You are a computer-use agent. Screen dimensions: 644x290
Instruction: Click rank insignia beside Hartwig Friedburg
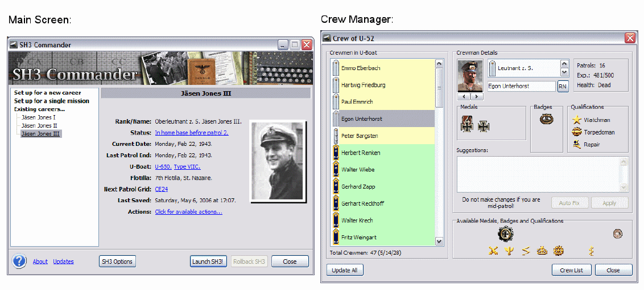[336, 85]
